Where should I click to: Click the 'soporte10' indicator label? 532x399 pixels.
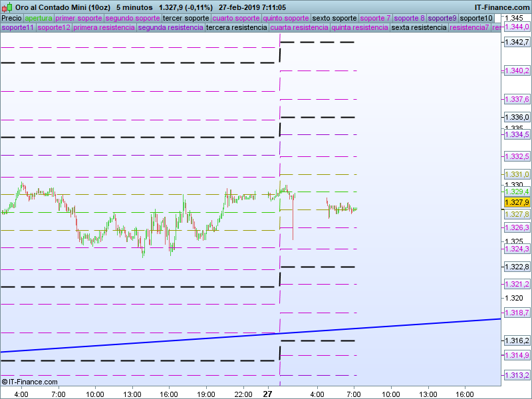[476, 18]
